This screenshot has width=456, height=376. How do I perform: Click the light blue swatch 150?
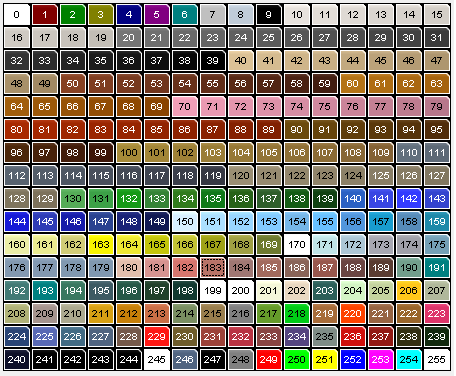185,222
